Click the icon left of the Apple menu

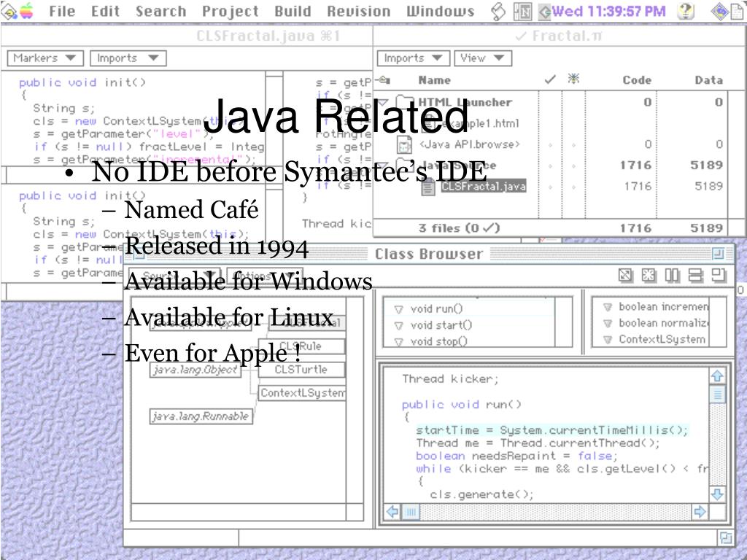(x=9, y=11)
